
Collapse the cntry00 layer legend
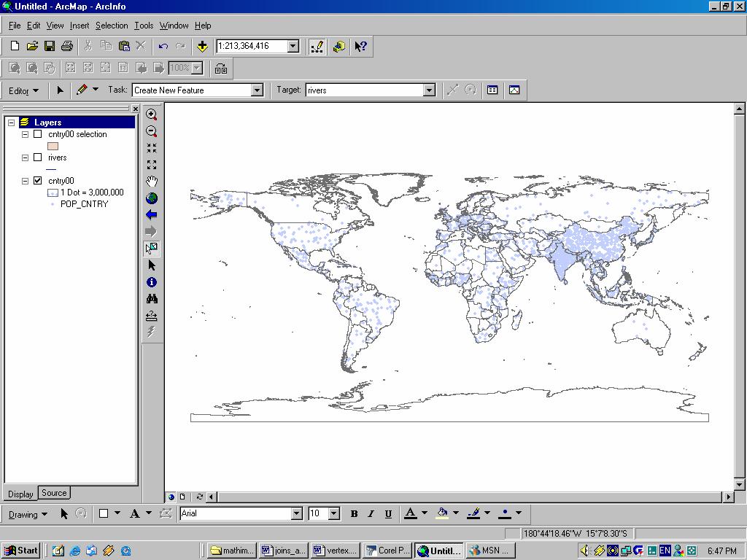26,182
